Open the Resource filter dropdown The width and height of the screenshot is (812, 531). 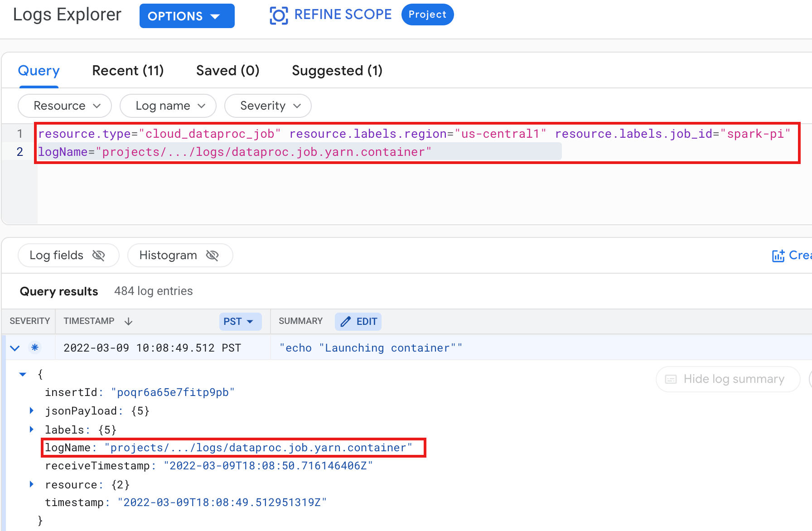(65, 106)
